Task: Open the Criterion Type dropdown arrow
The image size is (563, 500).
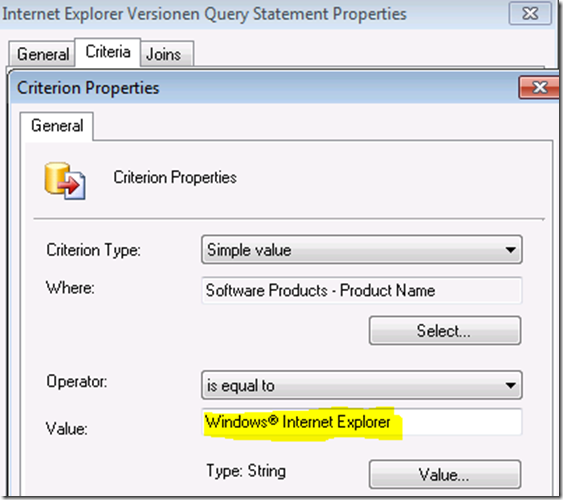Action: coord(510,249)
